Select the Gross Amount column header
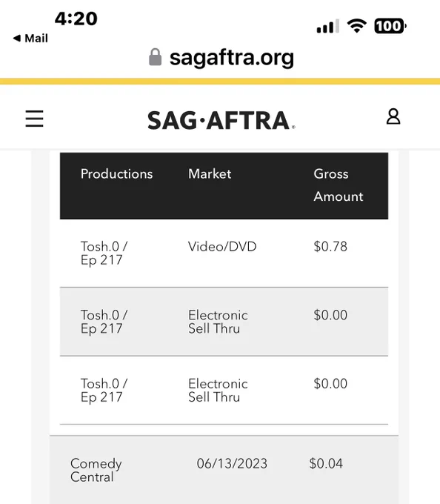This screenshot has width=440, height=504. coord(339,185)
